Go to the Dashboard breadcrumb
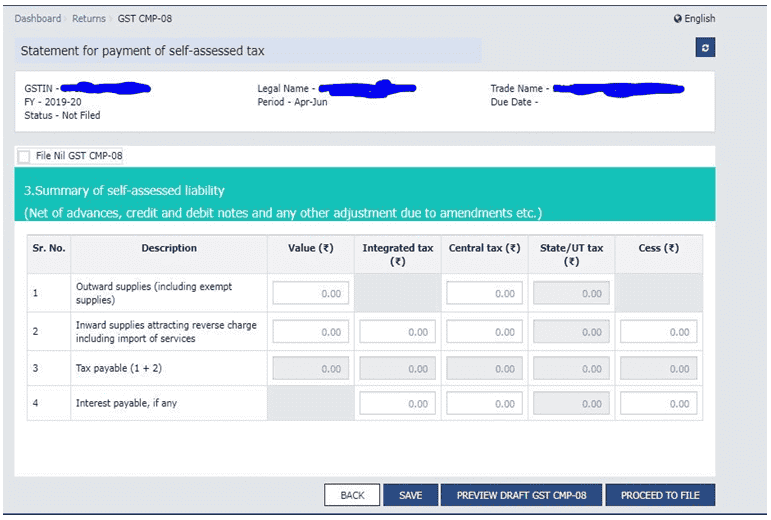The image size is (771, 520). click(x=37, y=19)
